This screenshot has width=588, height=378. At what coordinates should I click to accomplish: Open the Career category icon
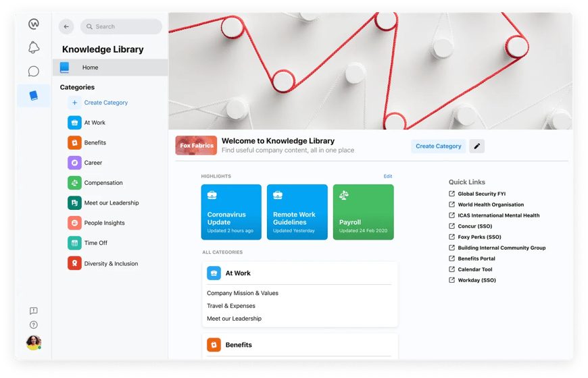pyautogui.click(x=74, y=163)
